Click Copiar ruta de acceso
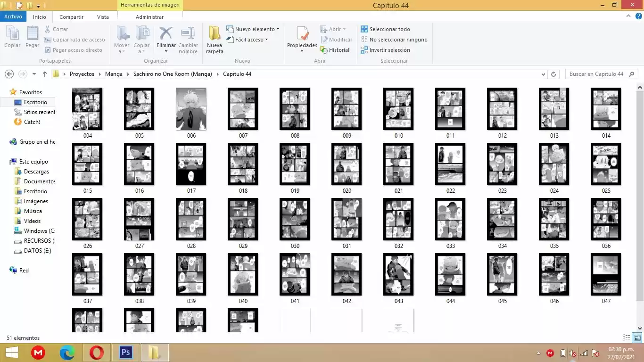This screenshot has height=362, width=644. (x=75, y=40)
